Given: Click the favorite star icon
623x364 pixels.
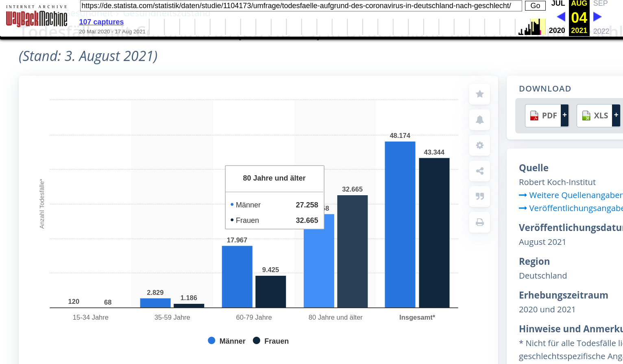Looking at the screenshot, I should click(x=479, y=94).
